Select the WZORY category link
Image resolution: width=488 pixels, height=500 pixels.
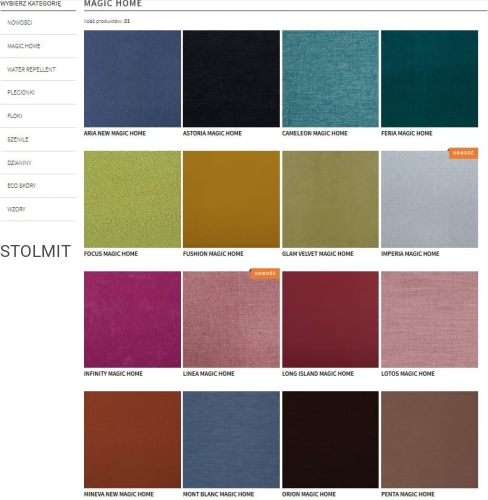16,209
